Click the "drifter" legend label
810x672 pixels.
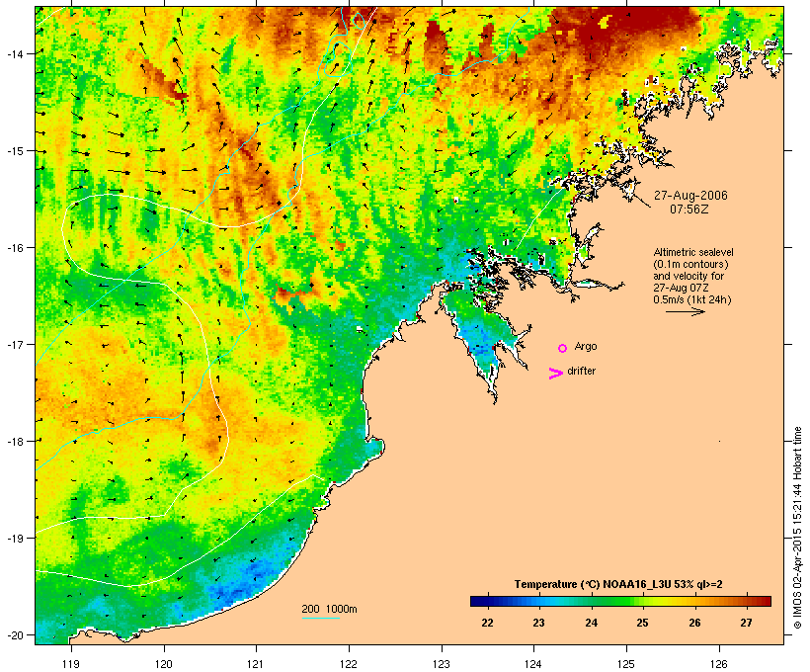581,371
